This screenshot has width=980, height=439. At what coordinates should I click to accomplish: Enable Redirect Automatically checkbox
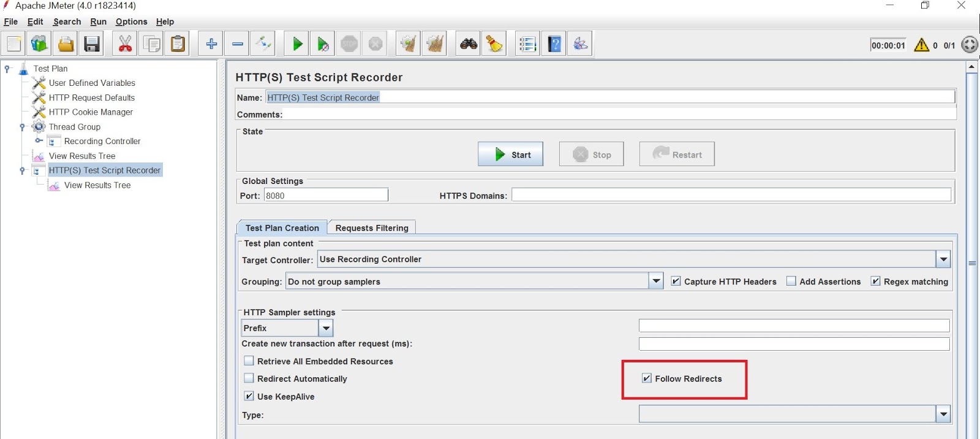(249, 378)
